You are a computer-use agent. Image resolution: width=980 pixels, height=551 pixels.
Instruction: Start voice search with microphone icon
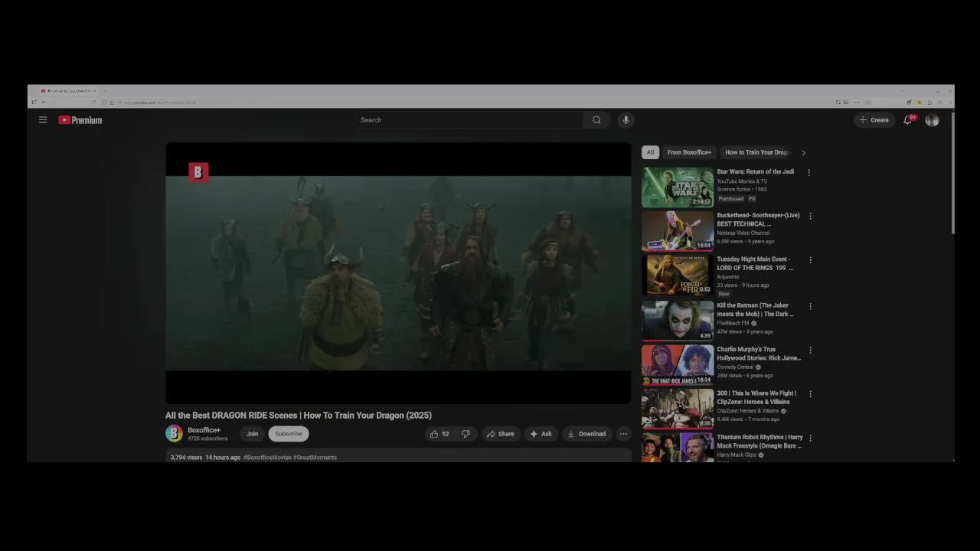[x=626, y=120]
